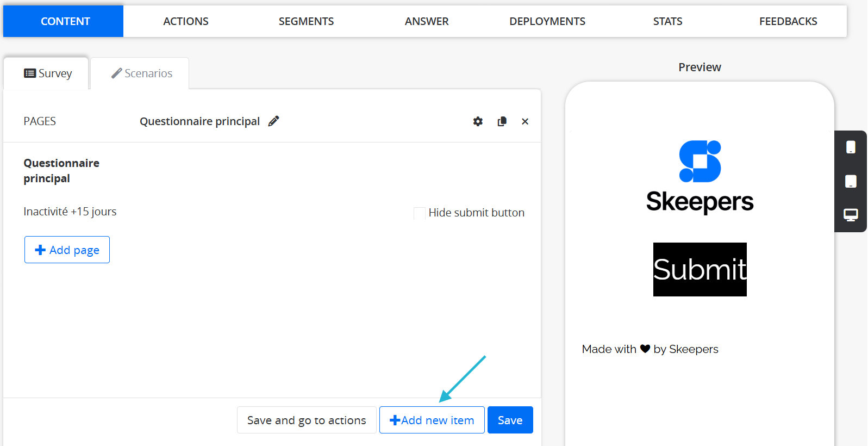Switch preview to tablet view
868x446 pixels.
point(851,181)
